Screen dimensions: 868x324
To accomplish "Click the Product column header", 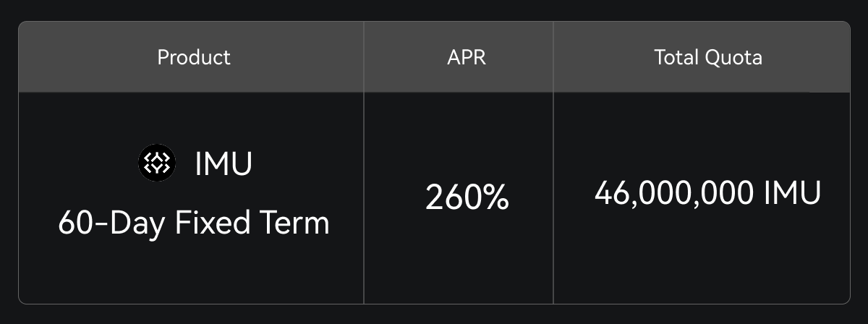I will (x=194, y=57).
